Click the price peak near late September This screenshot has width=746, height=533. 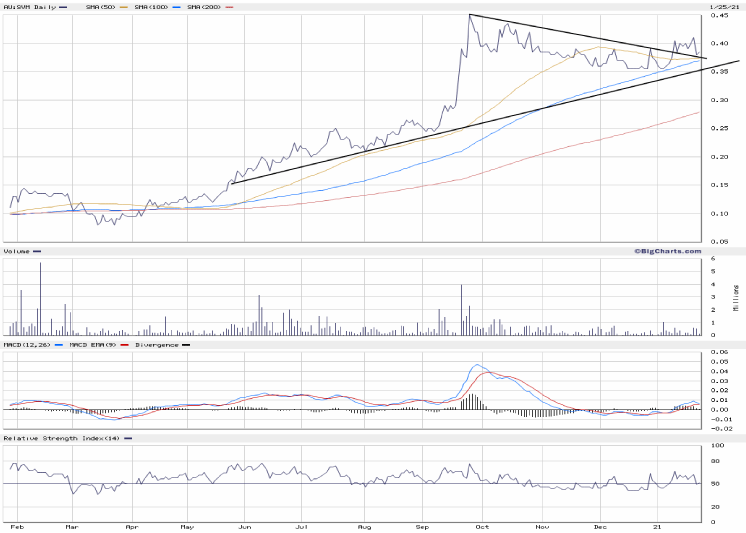pyautogui.click(x=470, y=16)
